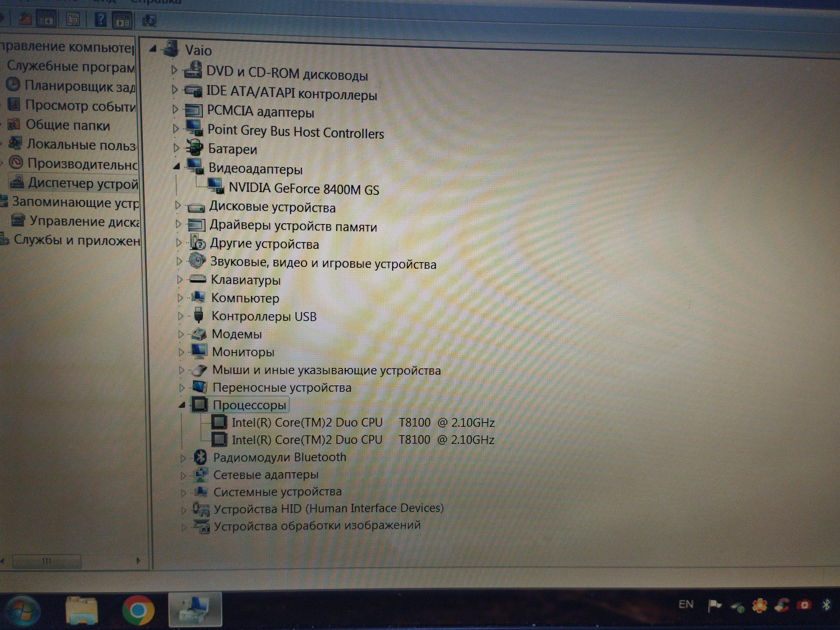Select the Системные устройства entry
Viewport: 840px width, 630px height.
[277, 492]
